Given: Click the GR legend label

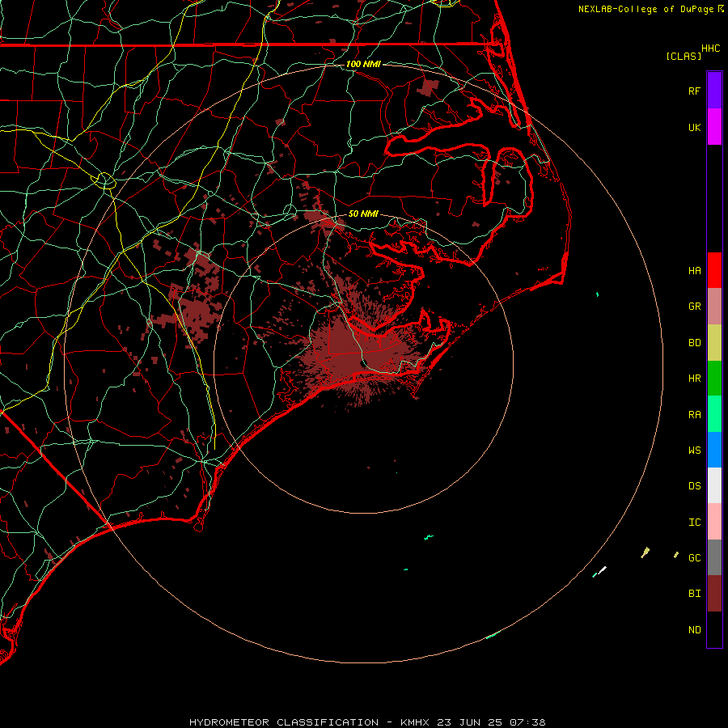Looking at the screenshot, I should (695, 307).
